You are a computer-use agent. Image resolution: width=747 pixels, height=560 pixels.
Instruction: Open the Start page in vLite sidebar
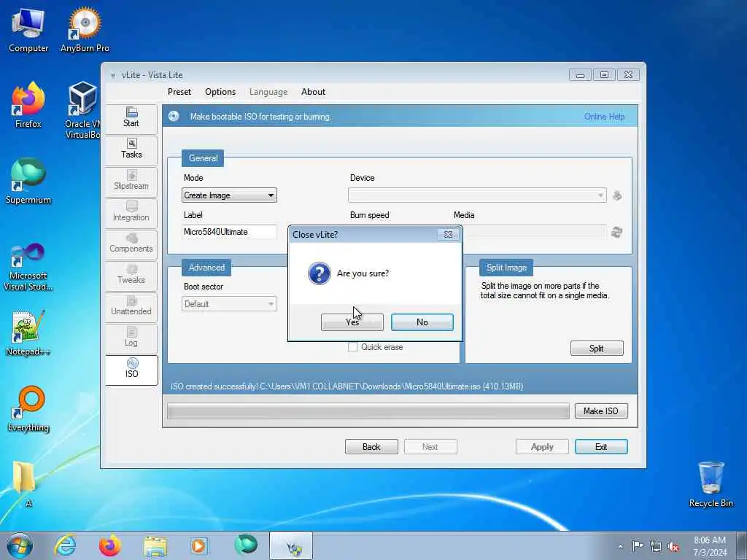131,118
